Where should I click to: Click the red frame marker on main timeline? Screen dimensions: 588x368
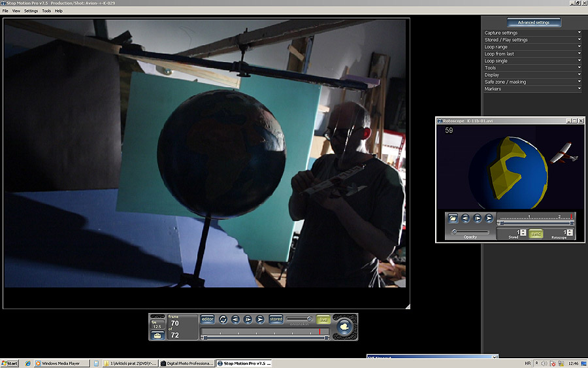319,331
